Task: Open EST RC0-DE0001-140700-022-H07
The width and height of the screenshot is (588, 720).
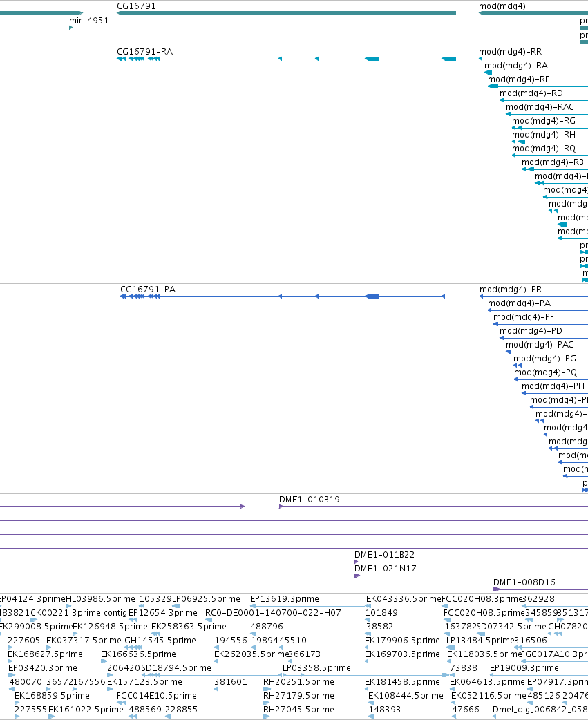Action: pos(273,612)
